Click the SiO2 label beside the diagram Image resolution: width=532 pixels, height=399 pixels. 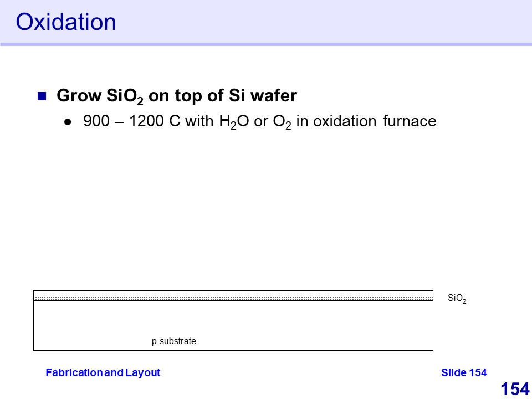(457, 299)
